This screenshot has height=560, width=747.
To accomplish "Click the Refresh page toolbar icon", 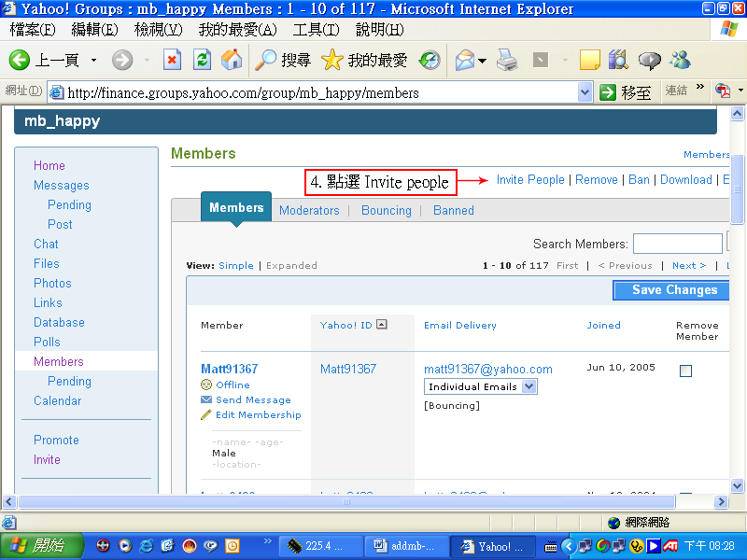I will point(202,61).
